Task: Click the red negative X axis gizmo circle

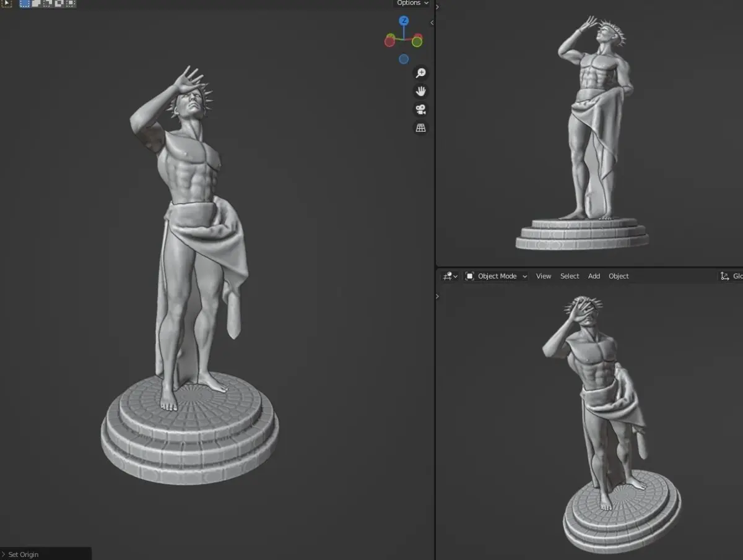Action: point(390,42)
